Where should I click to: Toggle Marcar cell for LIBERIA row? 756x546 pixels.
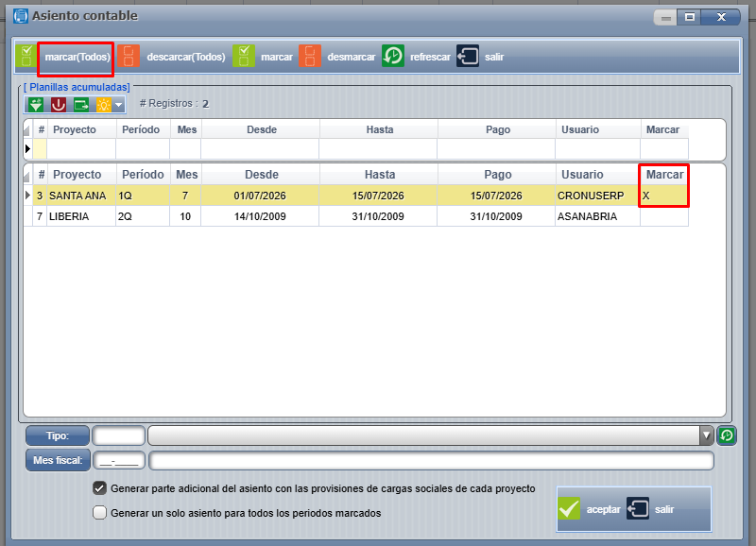coord(664,216)
